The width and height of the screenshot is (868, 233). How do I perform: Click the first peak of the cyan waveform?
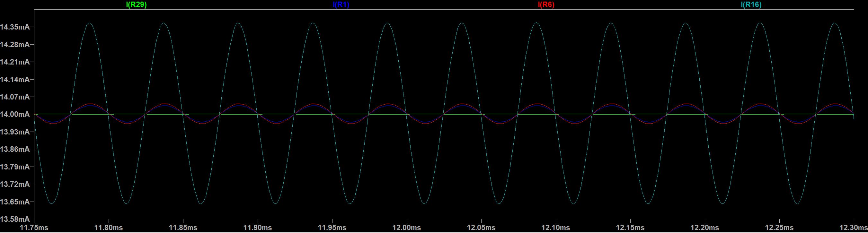point(89,23)
